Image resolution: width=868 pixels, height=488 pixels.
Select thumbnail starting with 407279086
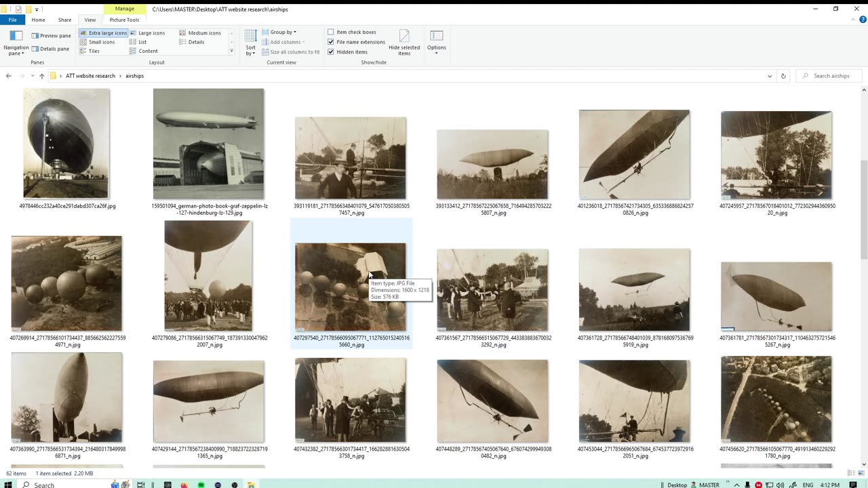(x=209, y=276)
